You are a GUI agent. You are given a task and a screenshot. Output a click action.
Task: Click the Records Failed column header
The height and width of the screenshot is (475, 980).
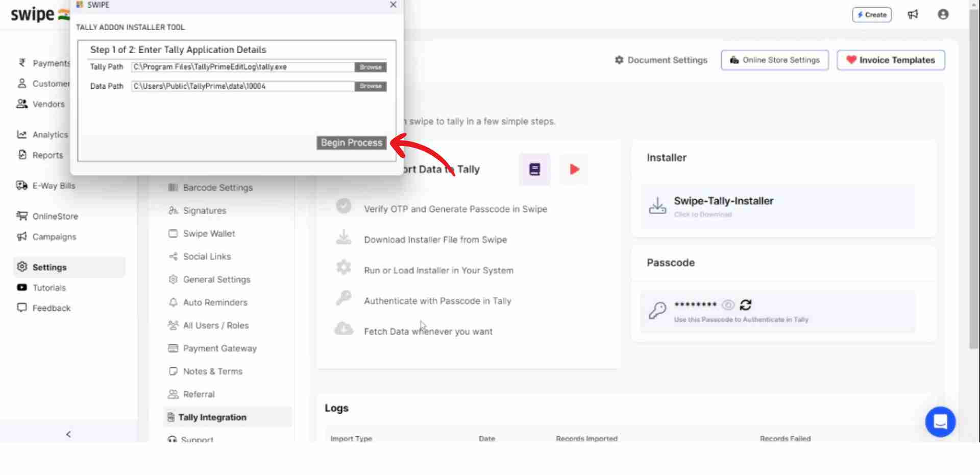pos(785,438)
